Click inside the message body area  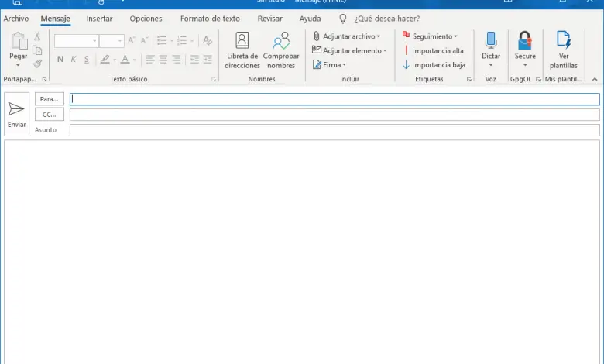(302, 252)
